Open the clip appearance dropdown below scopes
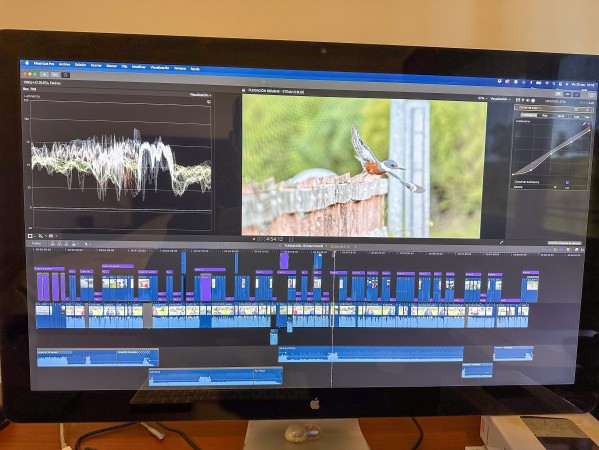 (x=31, y=236)
